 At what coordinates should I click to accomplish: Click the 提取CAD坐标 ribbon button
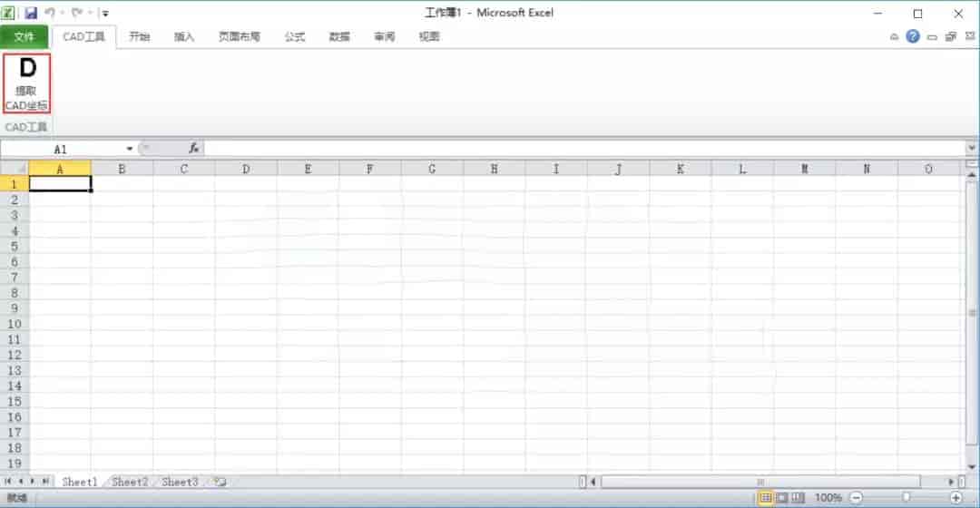click(x=27, y=83)
